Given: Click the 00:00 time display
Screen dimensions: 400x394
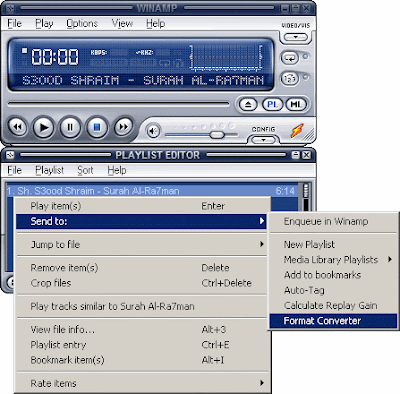Looking at the screenshot, I should point(55,57).
